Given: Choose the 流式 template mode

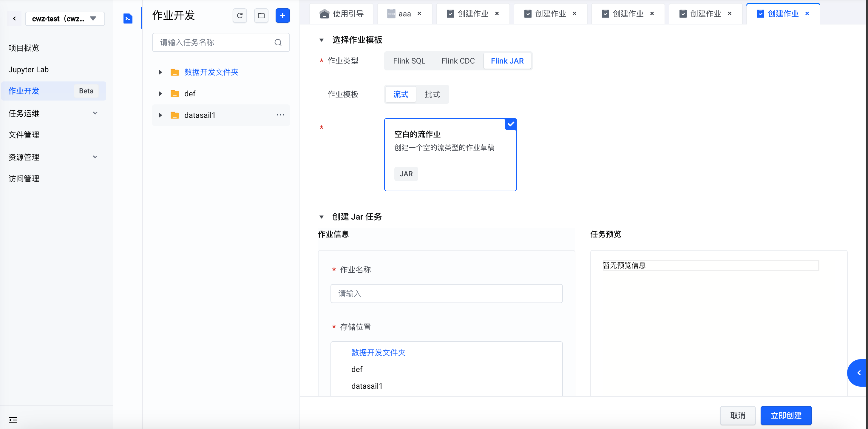Looking at the screenshot, I should pos(401,94).
